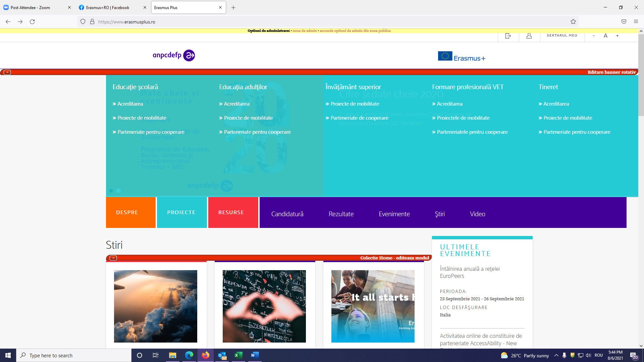Reload the Erasmus Plus page
The width and height of the screenshot is (644, 362).
[x=32, y=22]
